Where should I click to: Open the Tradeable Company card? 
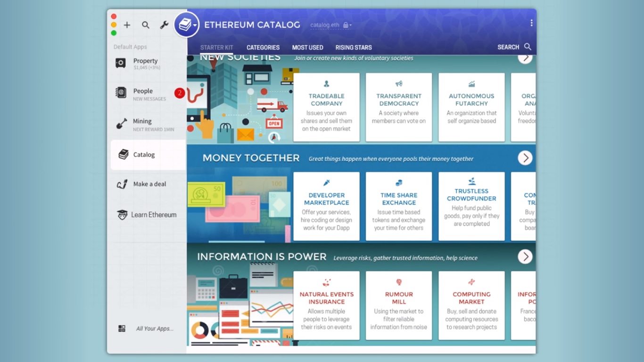click(x=326, y=107)
